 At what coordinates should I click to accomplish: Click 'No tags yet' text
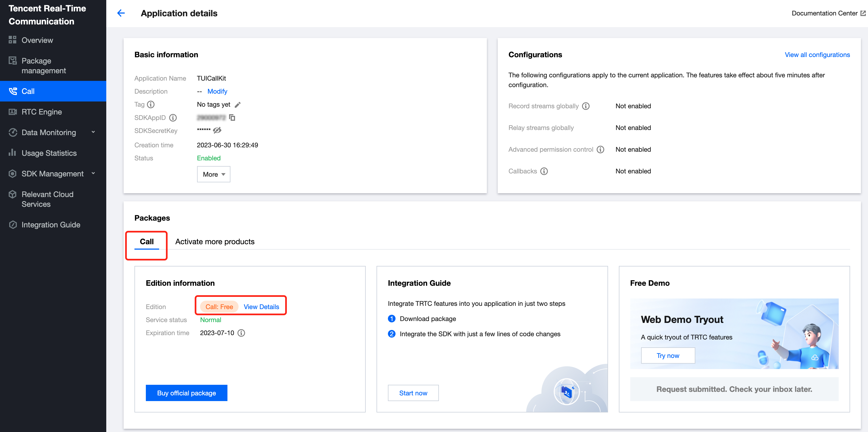(214, 104)
